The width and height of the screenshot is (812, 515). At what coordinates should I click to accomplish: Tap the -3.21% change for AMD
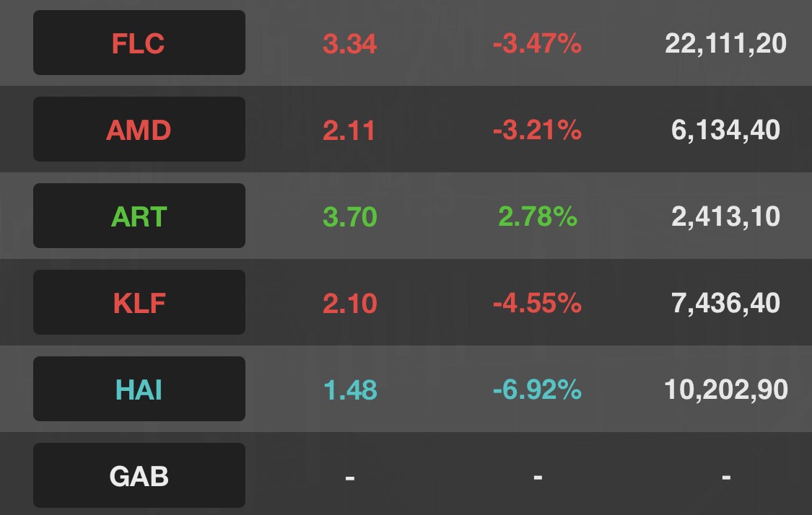537,131
